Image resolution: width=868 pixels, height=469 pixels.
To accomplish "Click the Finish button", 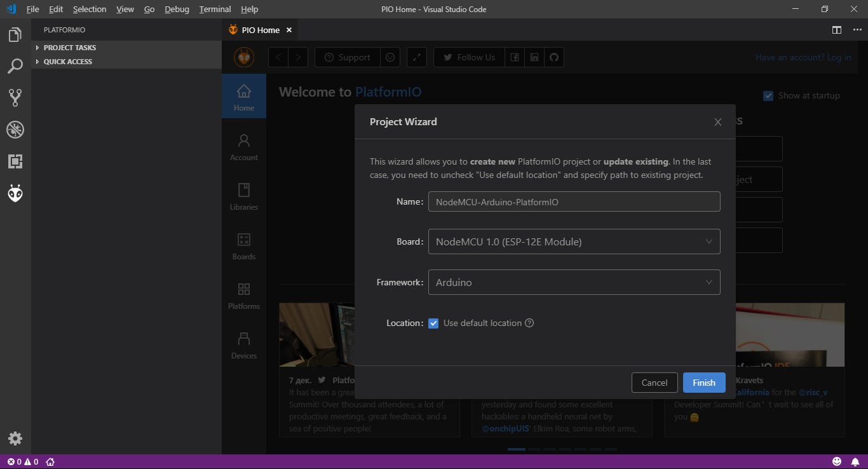I will 704,383.
